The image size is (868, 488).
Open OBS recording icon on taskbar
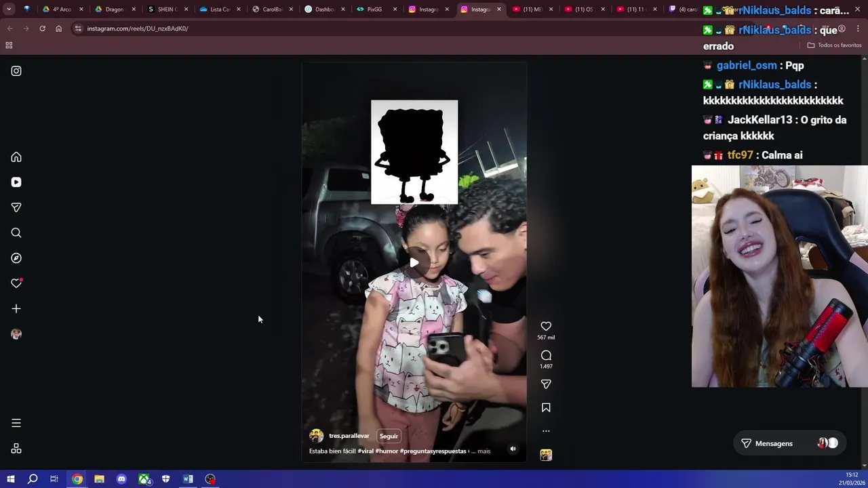tap(210, 479)
